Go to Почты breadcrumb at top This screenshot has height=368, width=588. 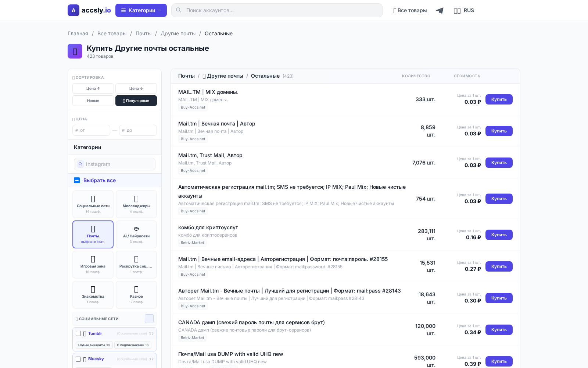[143, 33]
